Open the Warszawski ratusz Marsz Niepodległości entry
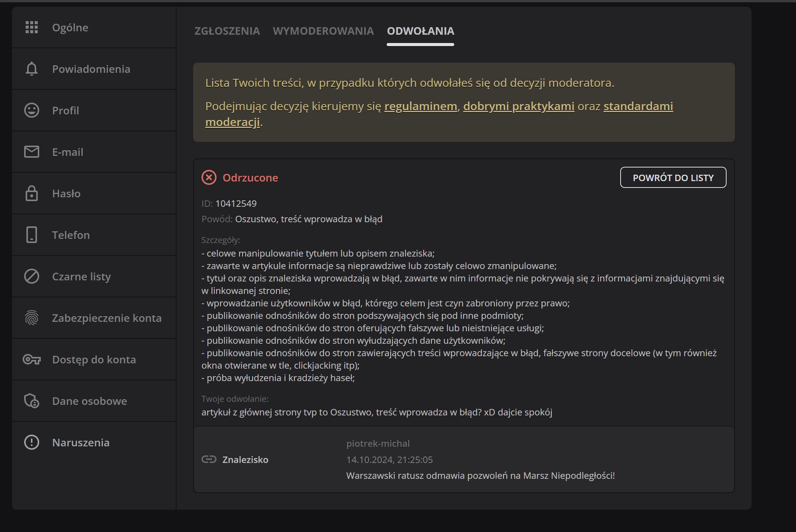796x532 pixels. tap(480, 475)
